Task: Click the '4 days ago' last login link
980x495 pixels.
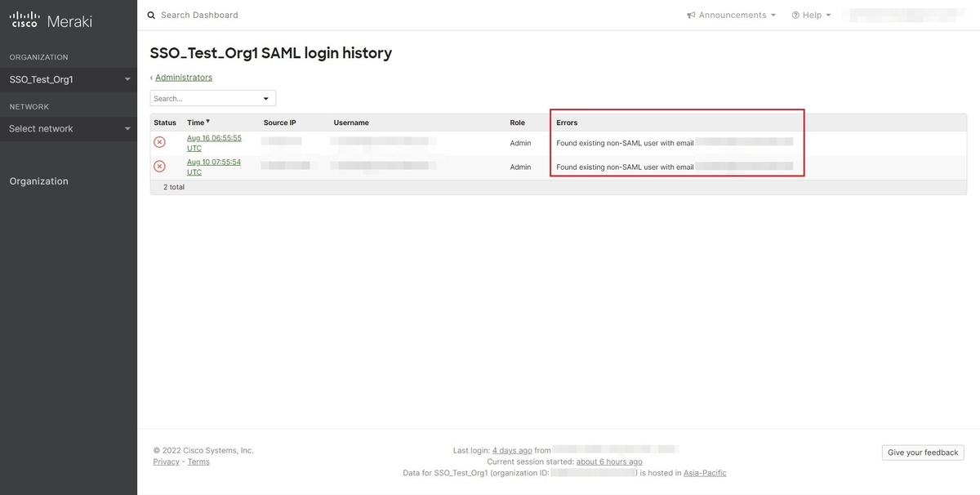Action: [x=512, y=450]
